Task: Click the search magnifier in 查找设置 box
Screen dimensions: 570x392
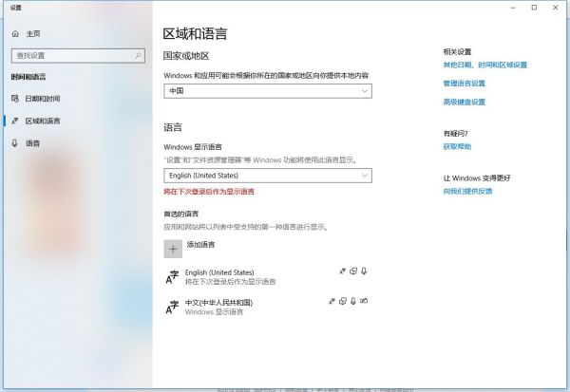Action: (x=138, y=56)
